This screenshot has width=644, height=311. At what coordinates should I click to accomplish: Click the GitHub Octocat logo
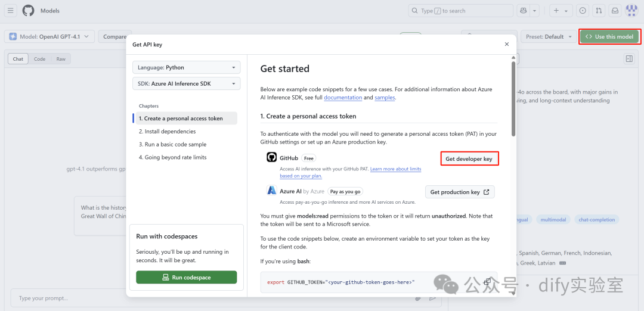pyautogui.click(x=29, y=11)
